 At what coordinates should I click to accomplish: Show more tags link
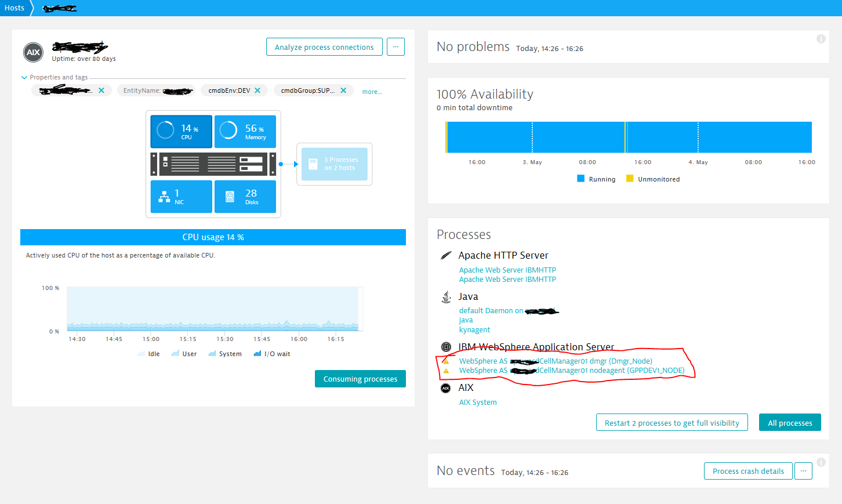point(372,92)
